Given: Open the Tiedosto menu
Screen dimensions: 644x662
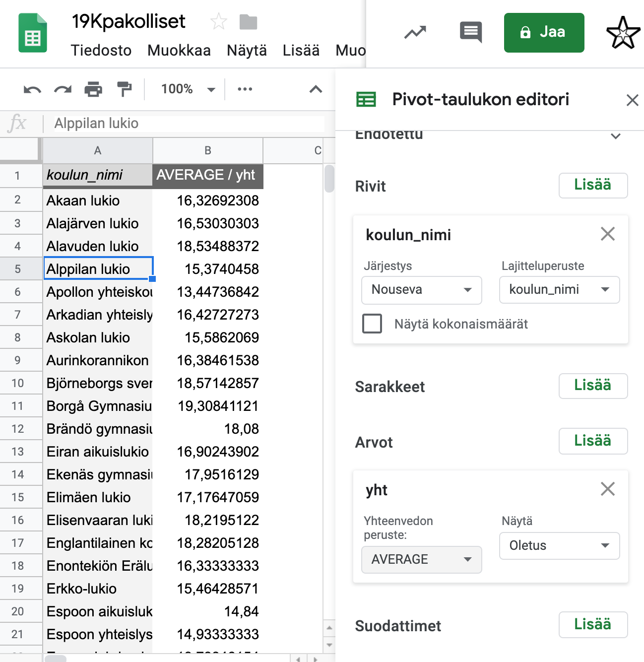Looking at the screenshot, I should [x=101, y=51].
